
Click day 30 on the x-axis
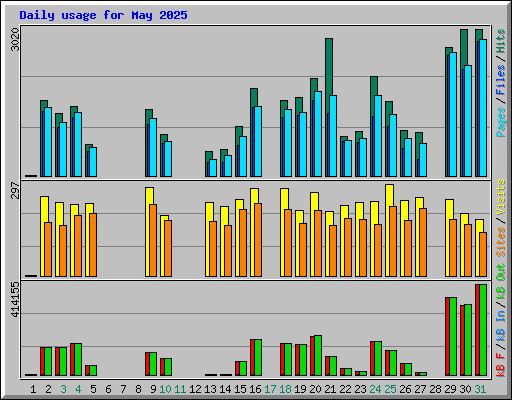click(465, 389)
